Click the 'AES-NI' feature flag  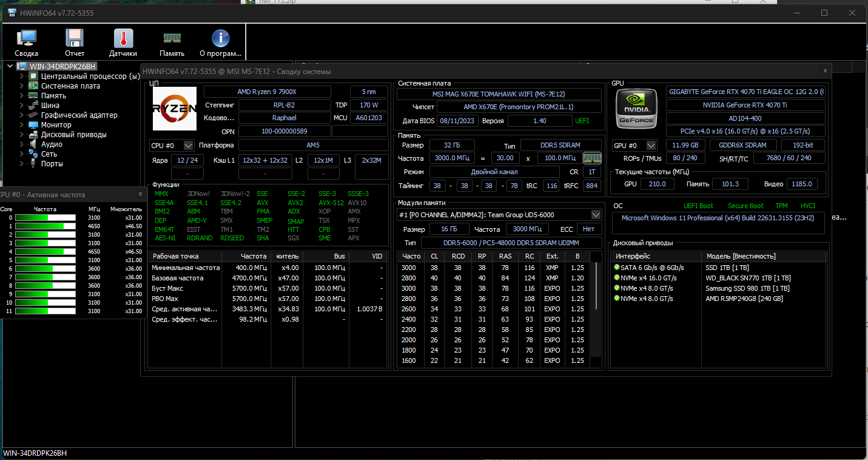[165, 238]
